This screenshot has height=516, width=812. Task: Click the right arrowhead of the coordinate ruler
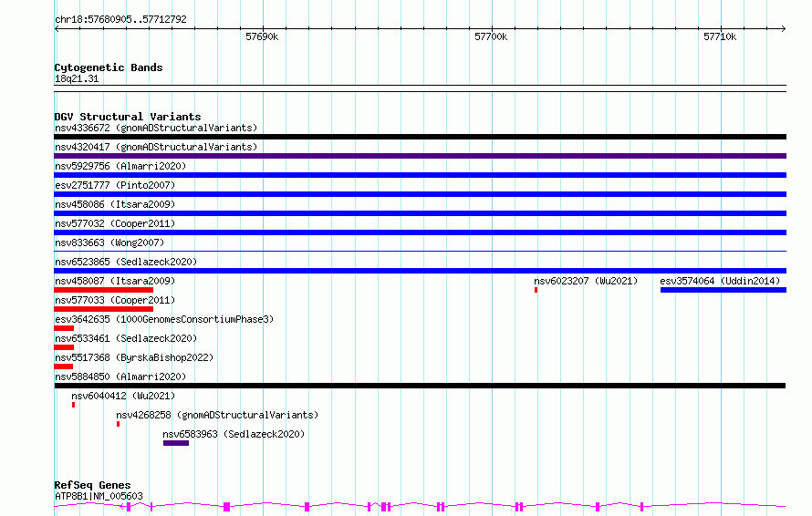point(783,28)
